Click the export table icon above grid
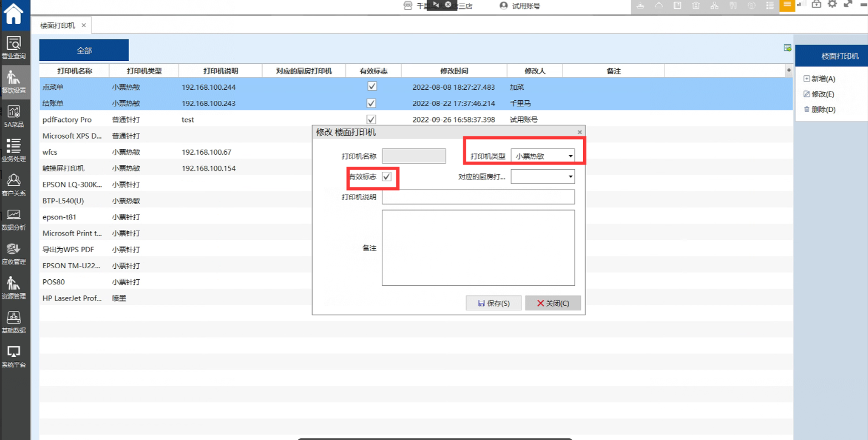The image size is (868, 440). [x=787, y=48]
